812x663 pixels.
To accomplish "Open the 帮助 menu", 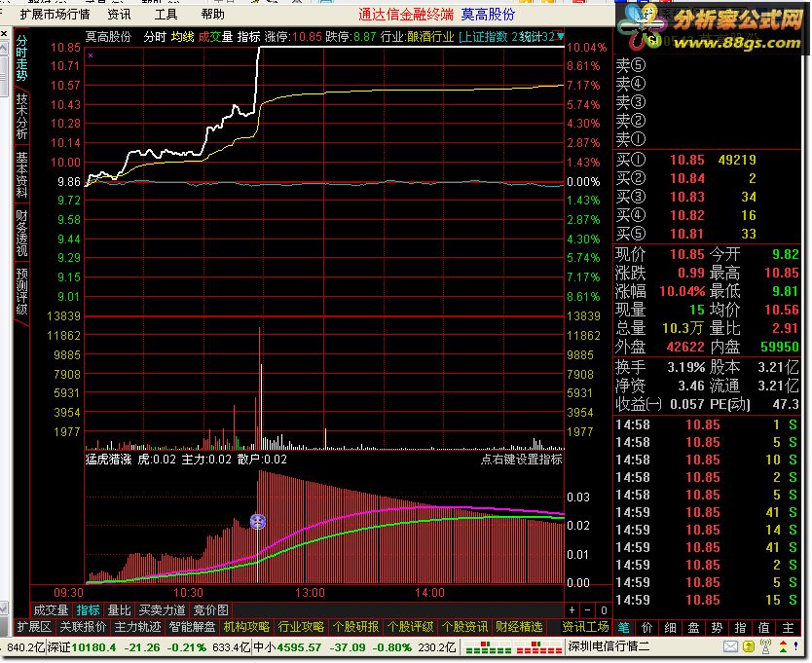I will click(212, 14).
